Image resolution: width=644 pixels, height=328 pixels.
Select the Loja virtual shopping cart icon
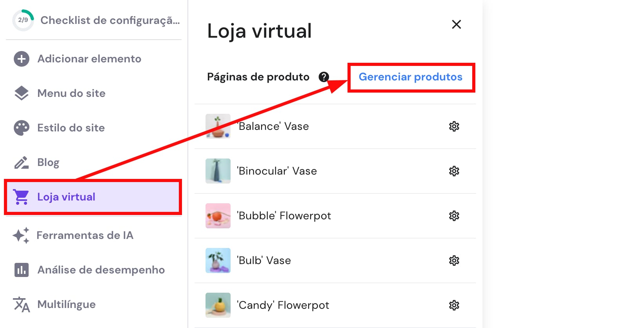(21, 197)
